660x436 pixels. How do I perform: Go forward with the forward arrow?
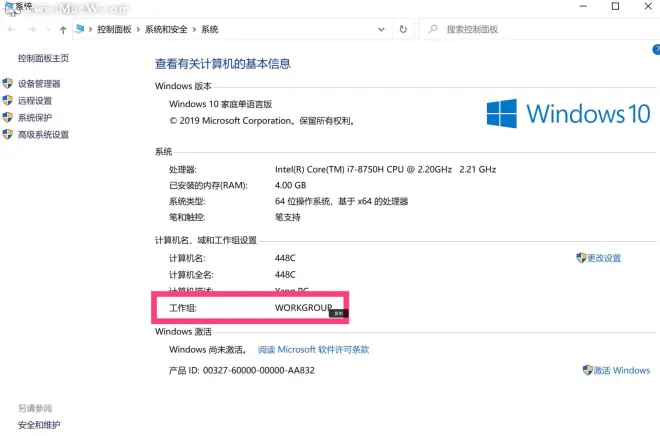point(32,29)
